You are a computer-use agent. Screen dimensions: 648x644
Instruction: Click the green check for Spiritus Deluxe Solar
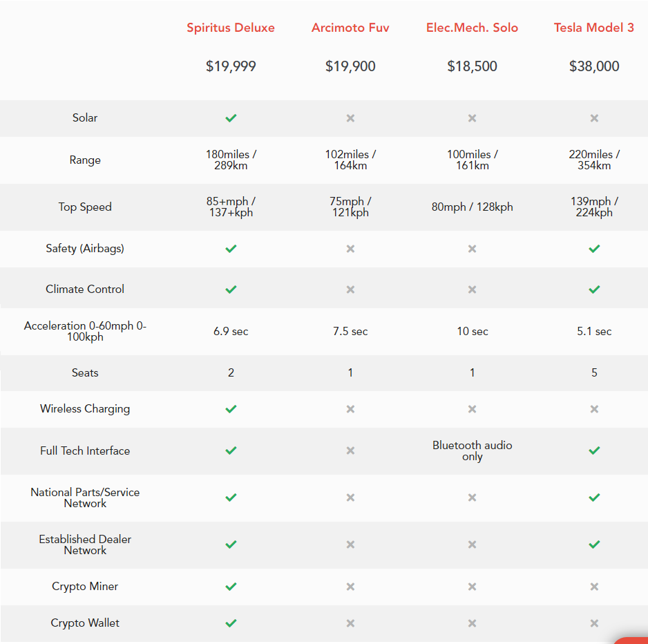pos(231,118)
